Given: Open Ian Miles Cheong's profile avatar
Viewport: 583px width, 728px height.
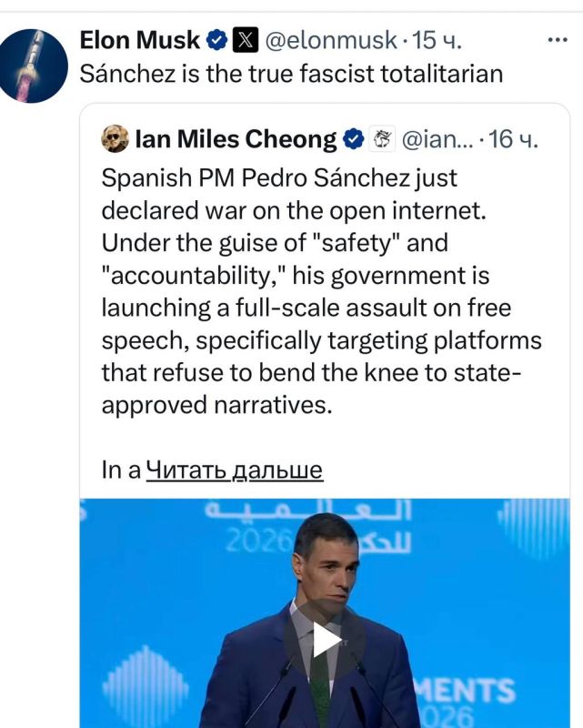Looking at the screenshot, I should tap(115, 139).
